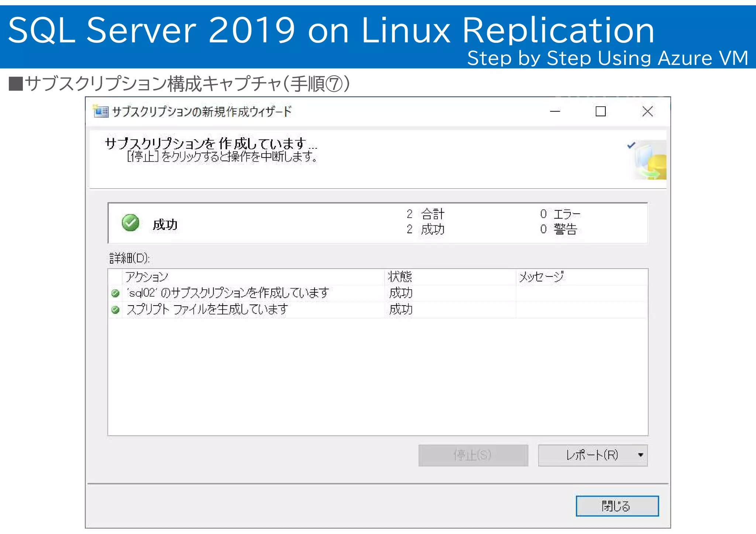756x534 pixels.
Task: Minimize the subscription wizard window
Action: tap(555, 111)
